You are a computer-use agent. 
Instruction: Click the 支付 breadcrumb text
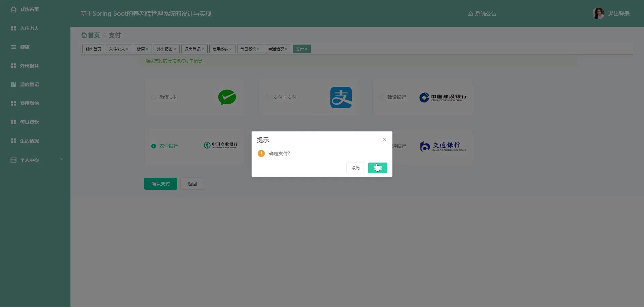pyautogui.click(x=115, y=35)
